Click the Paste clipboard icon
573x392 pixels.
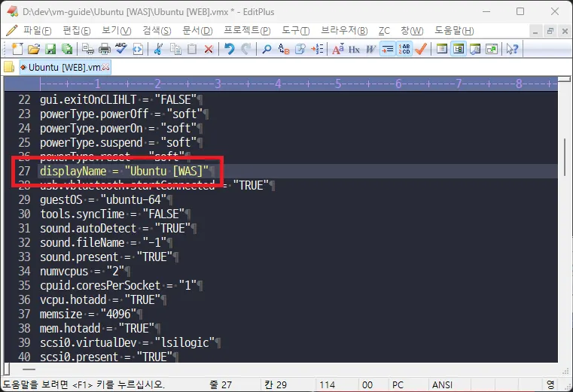click(x=192, y=49)
